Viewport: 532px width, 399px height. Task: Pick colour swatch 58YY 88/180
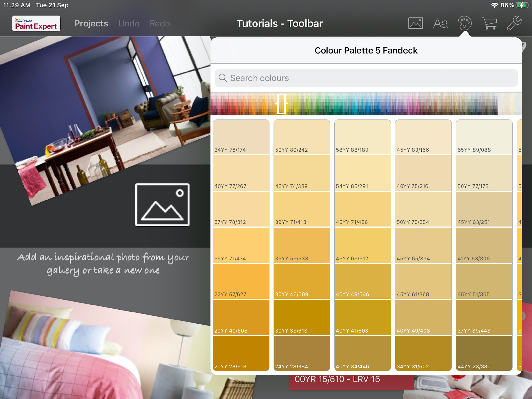click(x=362, y=137)
